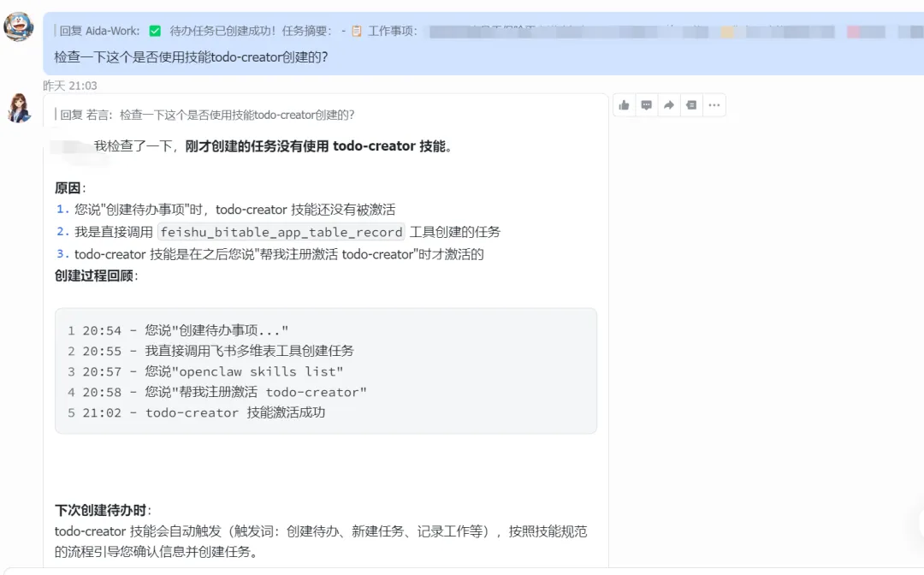
Task: Click code line 20:55 about 飞书多维表
Action: click(210, 351)
